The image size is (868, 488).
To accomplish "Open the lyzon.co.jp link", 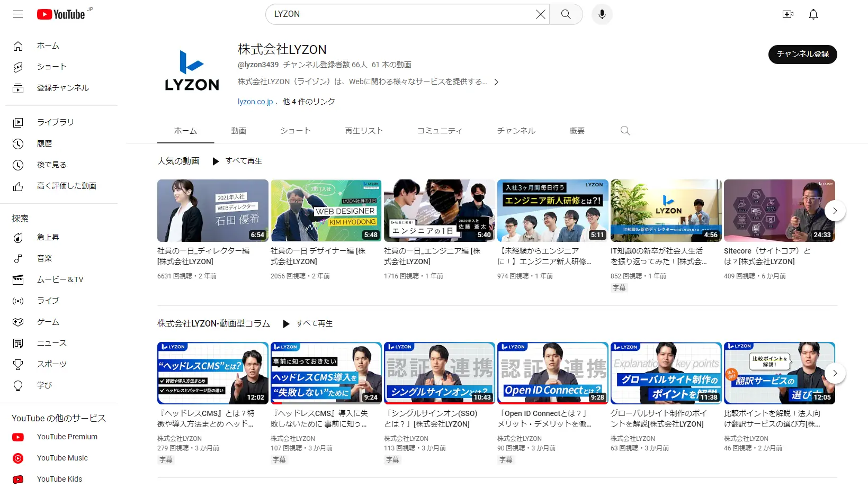I will [255, 102].
